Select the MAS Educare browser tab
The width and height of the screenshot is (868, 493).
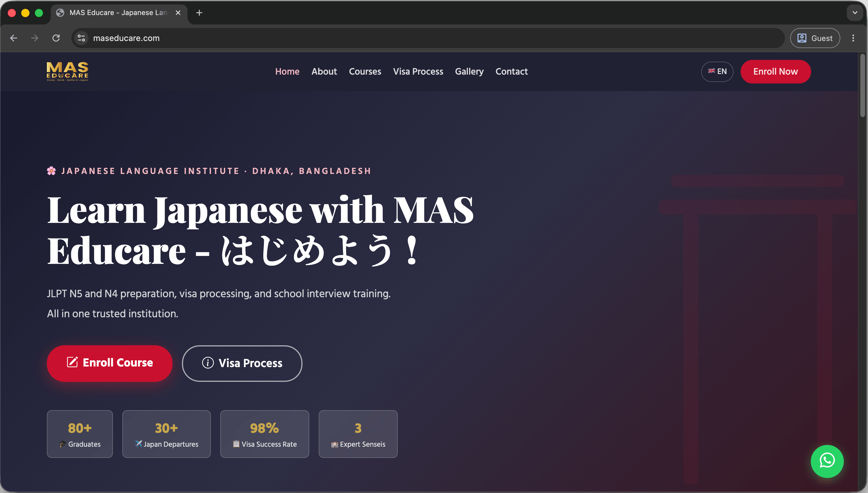(x=119, y=13)
